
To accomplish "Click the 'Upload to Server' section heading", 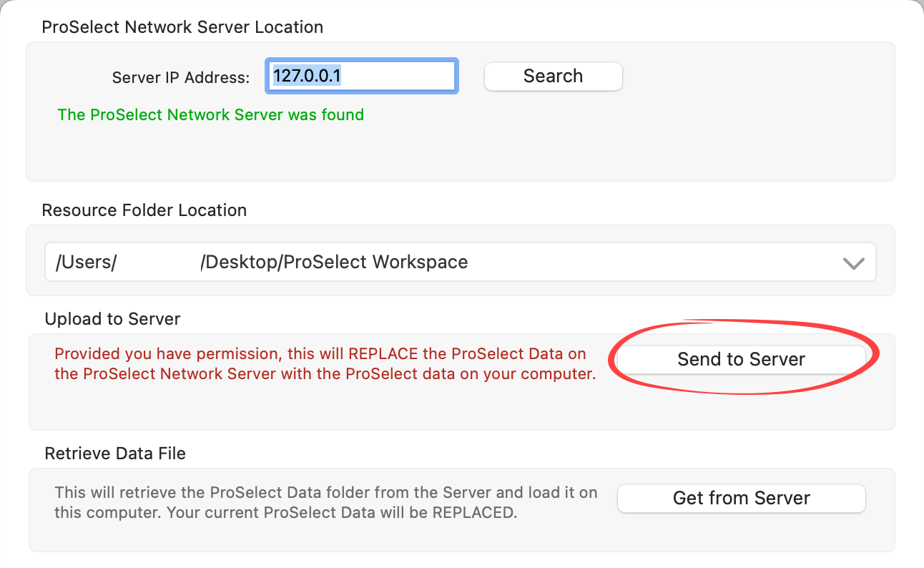I will [112, 319].
